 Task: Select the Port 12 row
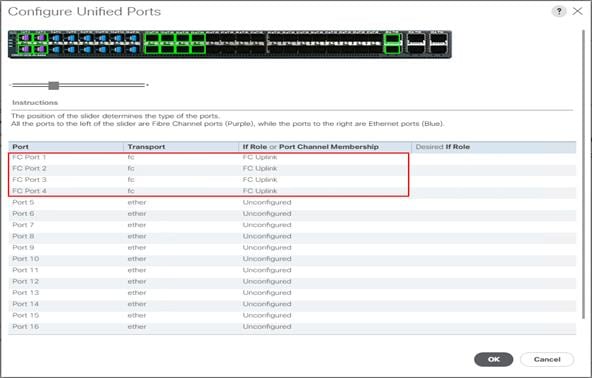click(292, 282)
